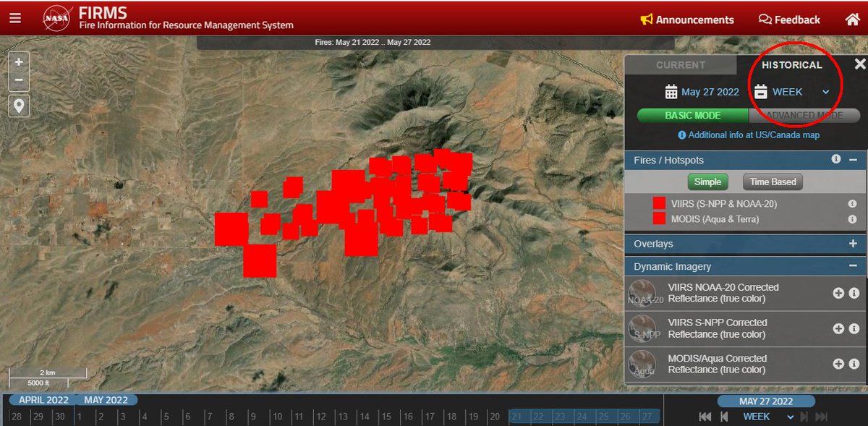This screenshot has height=426, width=868.
Task: Click the MAY 27 2022 timeline date badge
Action: 766,401
